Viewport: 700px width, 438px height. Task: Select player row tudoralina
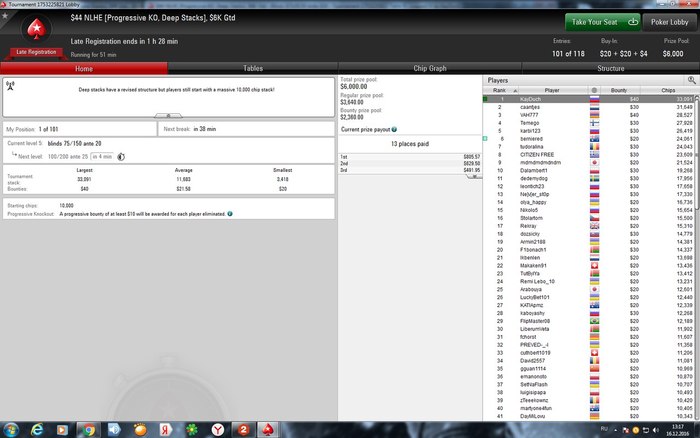pyautogui.click(x=588, y=147)
